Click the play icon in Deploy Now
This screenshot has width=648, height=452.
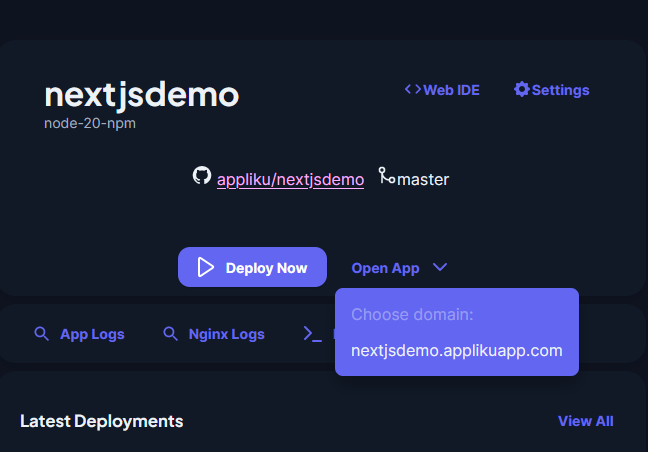pyautogui.click(x=206, y=267)
